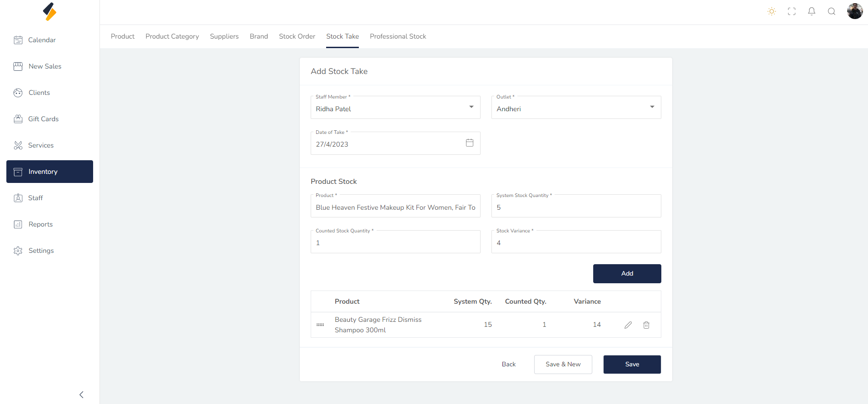Go to Gift Cards in the sidebar
Image resolution: width=868 pixels, height=404 pixels.
pos(43,119)
